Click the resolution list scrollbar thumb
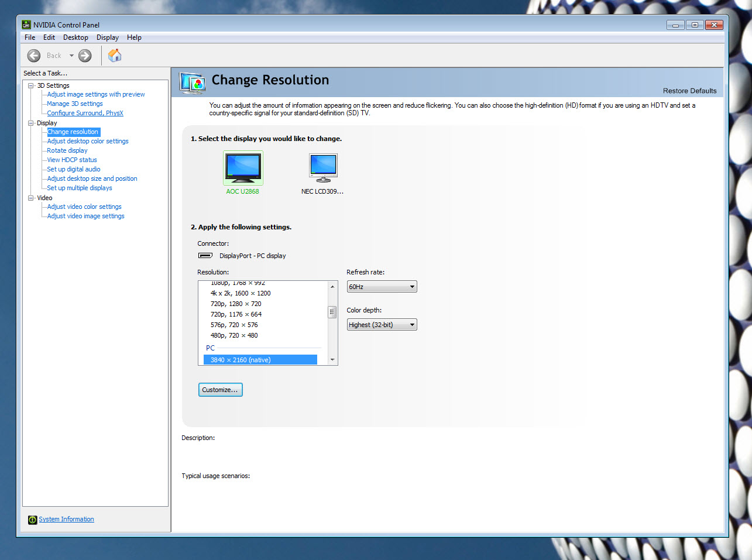This screenshot has width=752, height=560. (x=332, y=312)
